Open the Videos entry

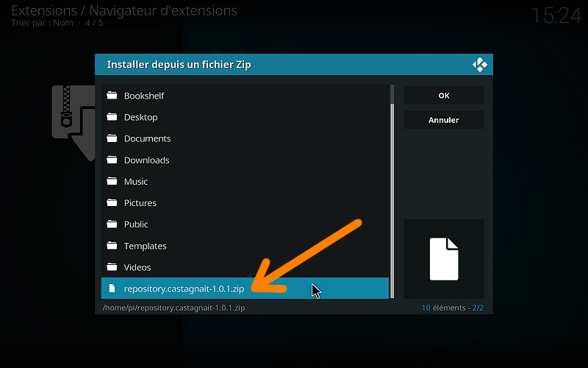click(245, 266)
